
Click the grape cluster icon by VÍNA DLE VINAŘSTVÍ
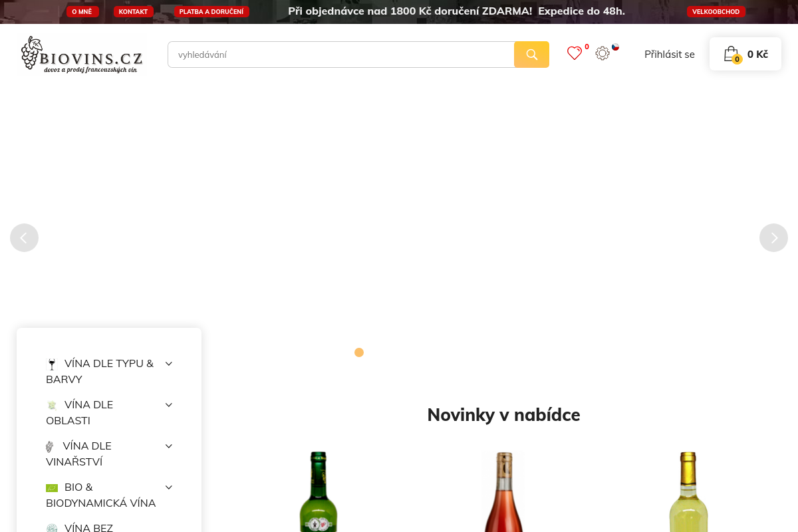[50, 446]
